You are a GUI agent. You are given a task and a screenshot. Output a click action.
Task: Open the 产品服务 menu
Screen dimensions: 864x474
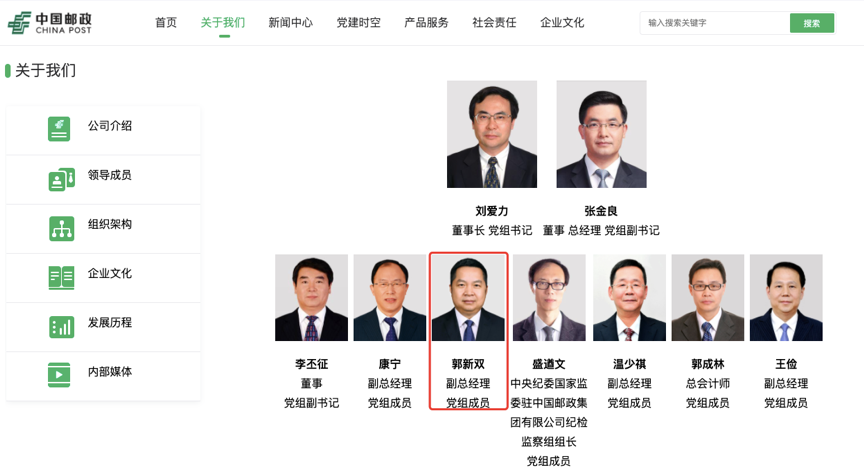pyautogui.click(x=426, y=23)
